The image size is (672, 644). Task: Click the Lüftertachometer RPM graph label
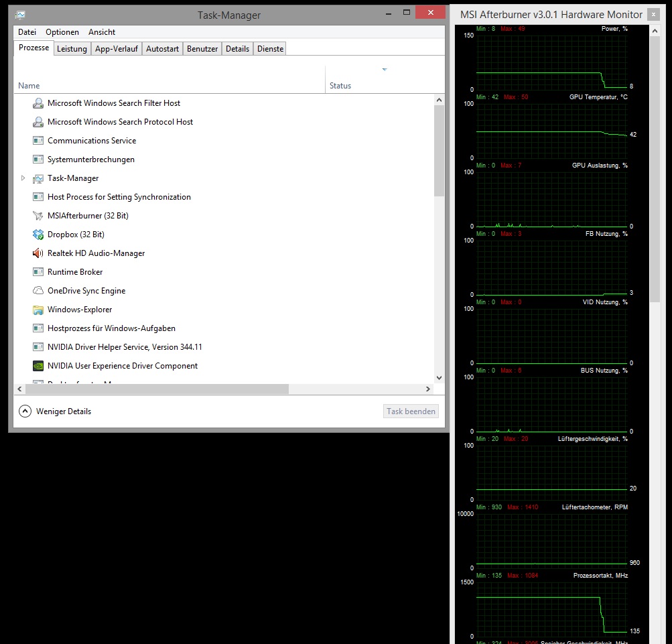point(595,507)
